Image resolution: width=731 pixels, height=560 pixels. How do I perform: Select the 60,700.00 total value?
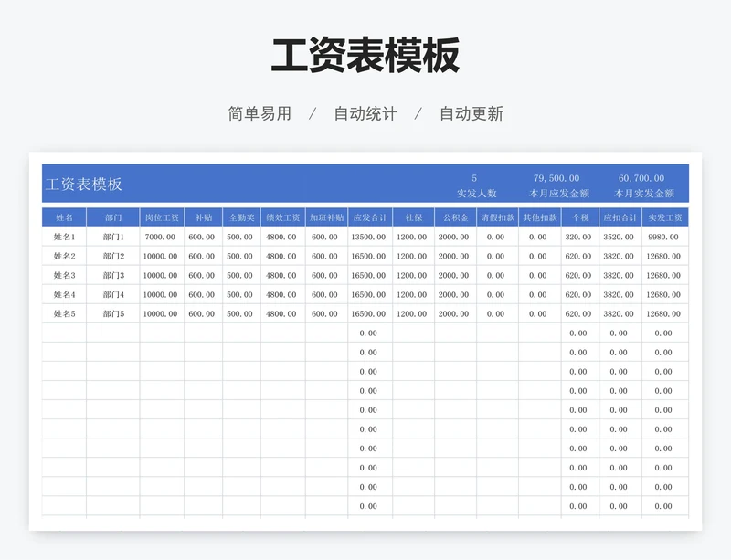tap(641, 178)
